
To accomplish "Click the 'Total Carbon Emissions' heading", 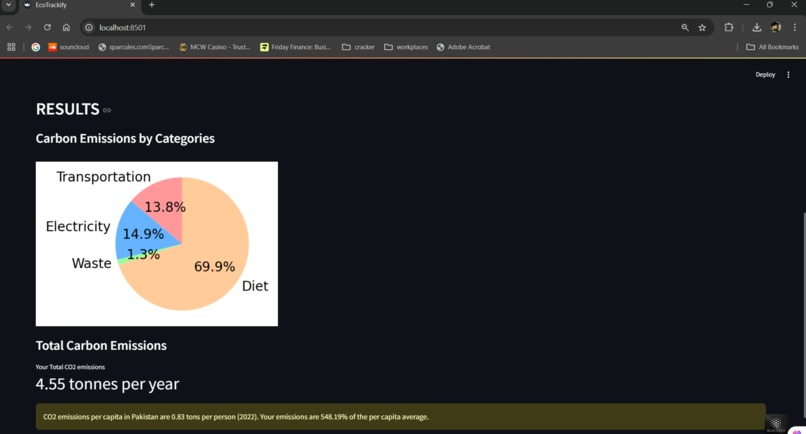I will tap(101, 346).
